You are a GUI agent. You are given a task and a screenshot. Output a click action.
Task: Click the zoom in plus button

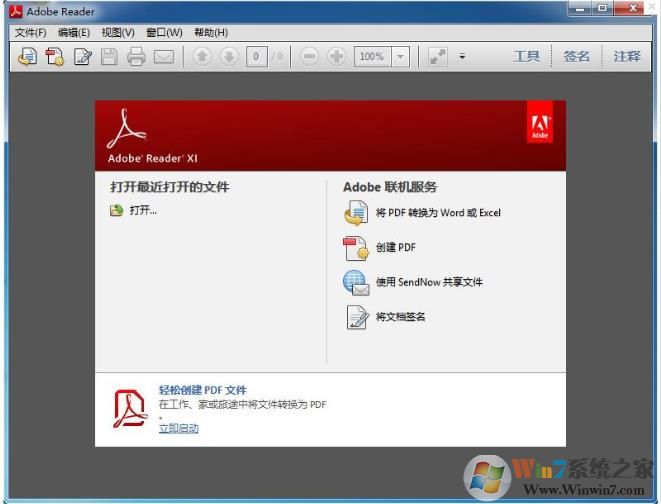[336, 56]
